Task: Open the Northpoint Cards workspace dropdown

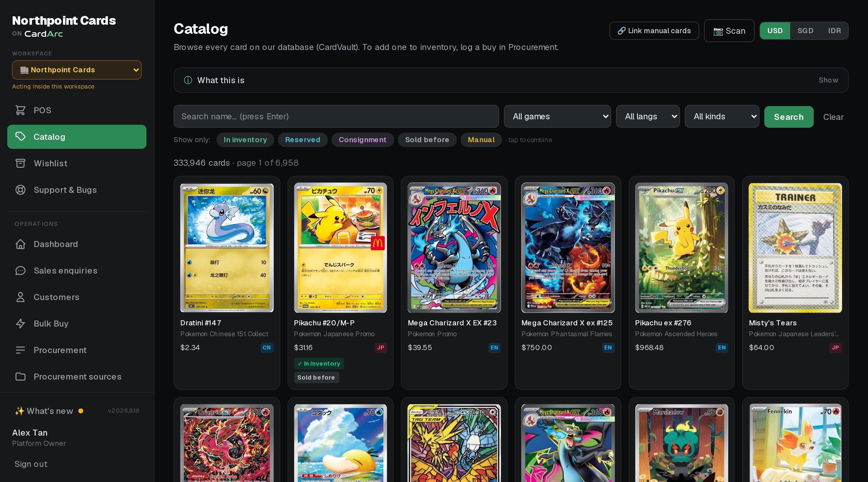Action: [x=77, y=70]
